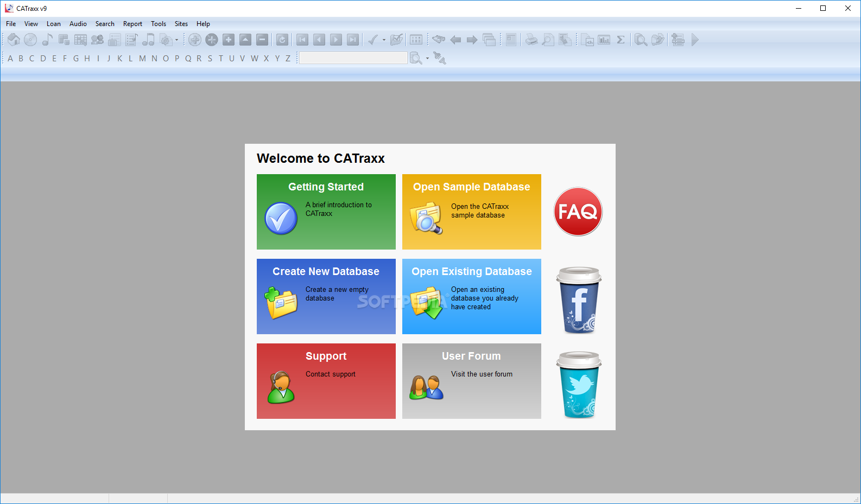Select the single music note icon
This screenshot has width=861, height=504.
[47, 40]
